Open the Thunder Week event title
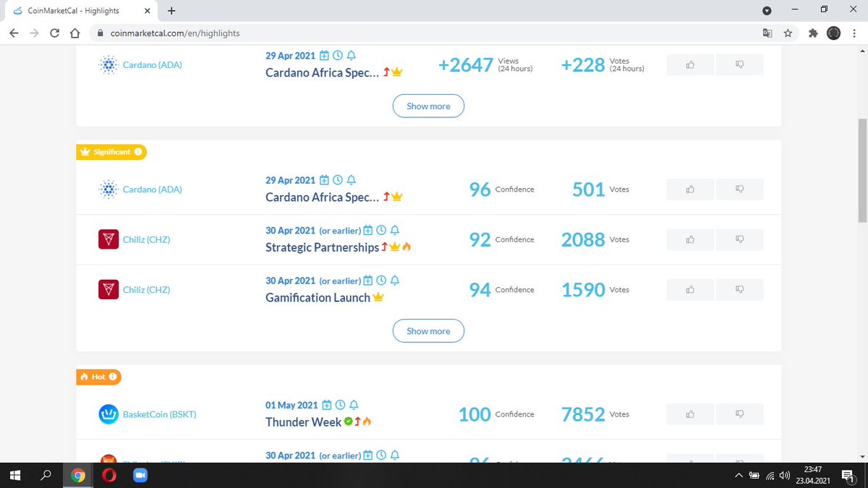 (x=303, y=422)
